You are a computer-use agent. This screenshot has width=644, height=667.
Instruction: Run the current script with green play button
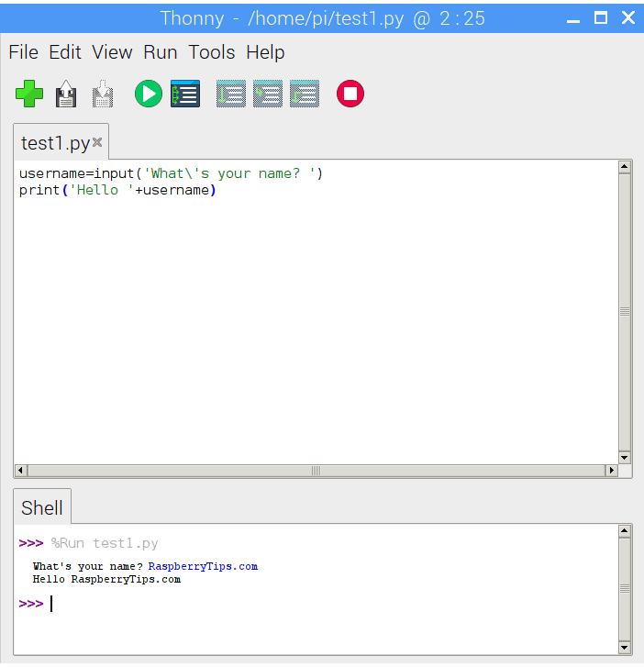[x=148, y=94]
